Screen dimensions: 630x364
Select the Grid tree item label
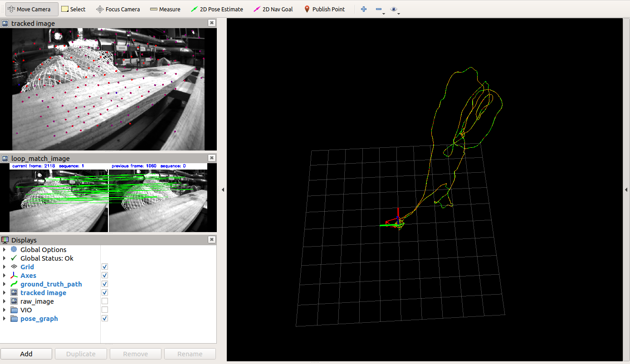(27, 267)
